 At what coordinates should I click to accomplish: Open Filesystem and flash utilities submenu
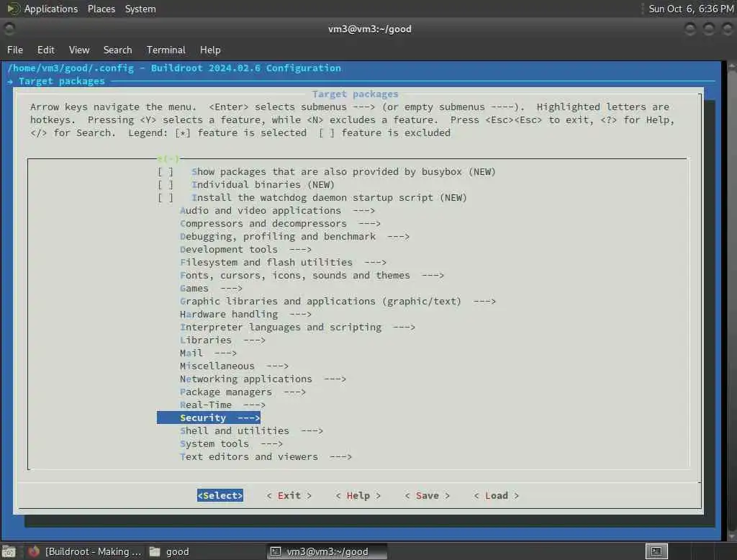click(x=283, y=263)
